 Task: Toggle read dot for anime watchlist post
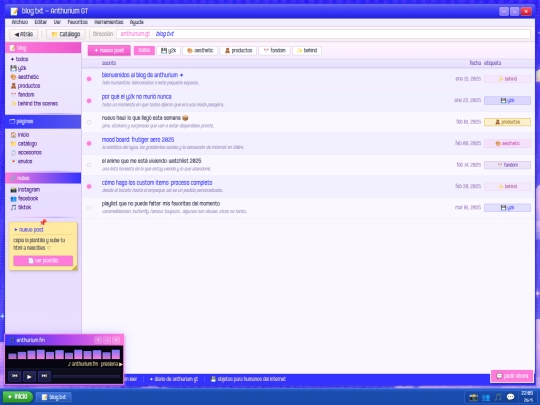click(x=89, y=165)
